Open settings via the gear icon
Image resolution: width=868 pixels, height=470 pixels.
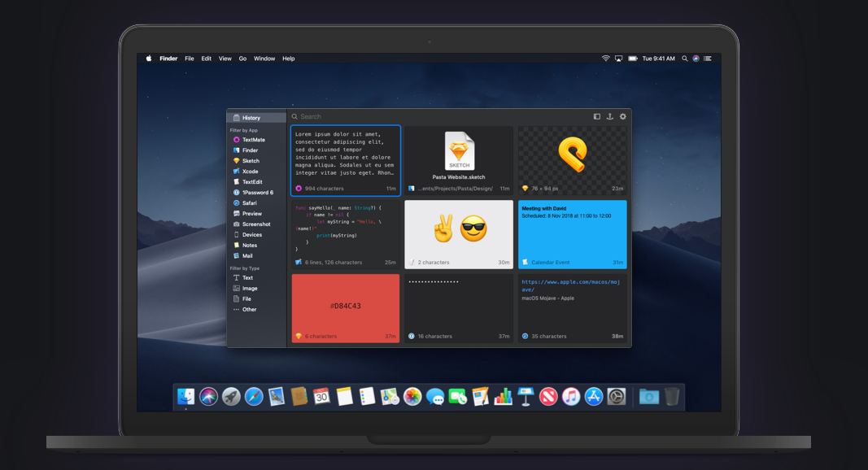coord(622,116)
